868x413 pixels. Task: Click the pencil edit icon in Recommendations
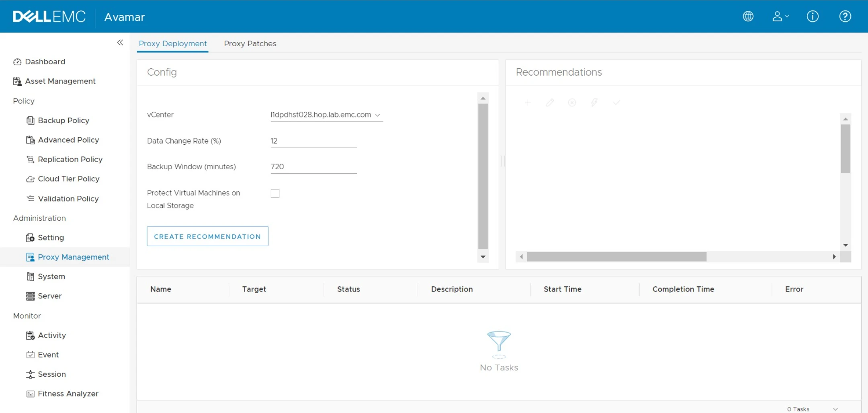pyautogui.click(x=550, y=103)
